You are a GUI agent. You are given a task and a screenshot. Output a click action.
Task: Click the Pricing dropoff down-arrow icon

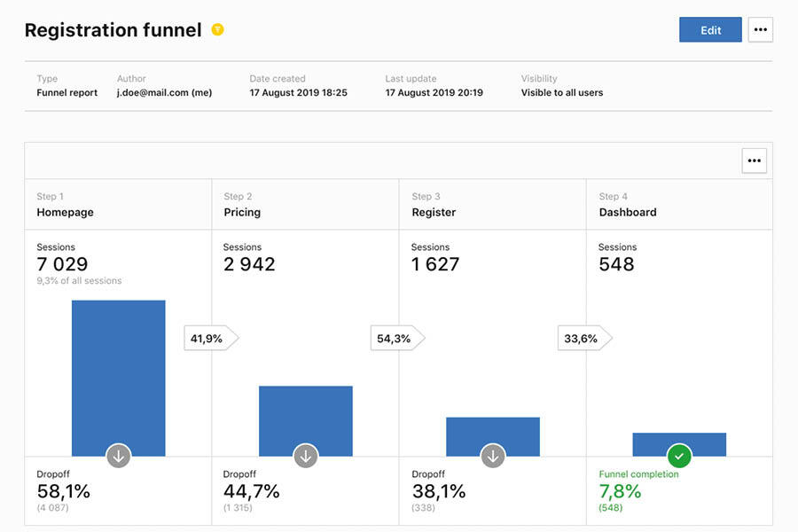click(x=306, y=456)
